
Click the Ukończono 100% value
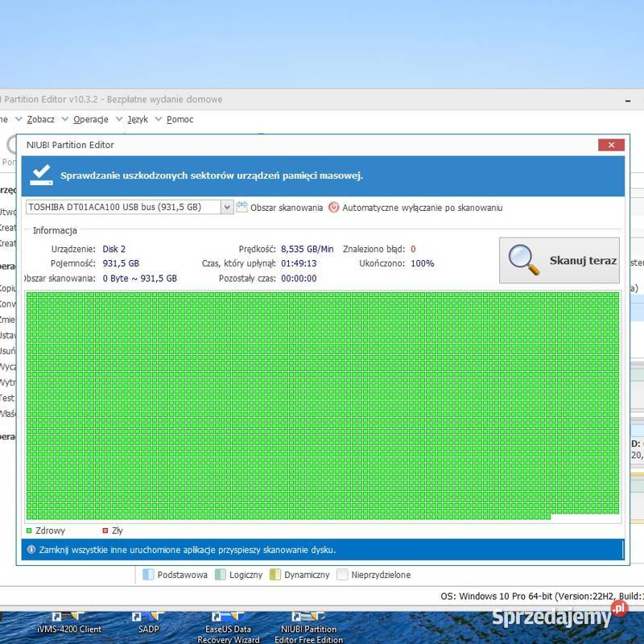pos(423,263)
